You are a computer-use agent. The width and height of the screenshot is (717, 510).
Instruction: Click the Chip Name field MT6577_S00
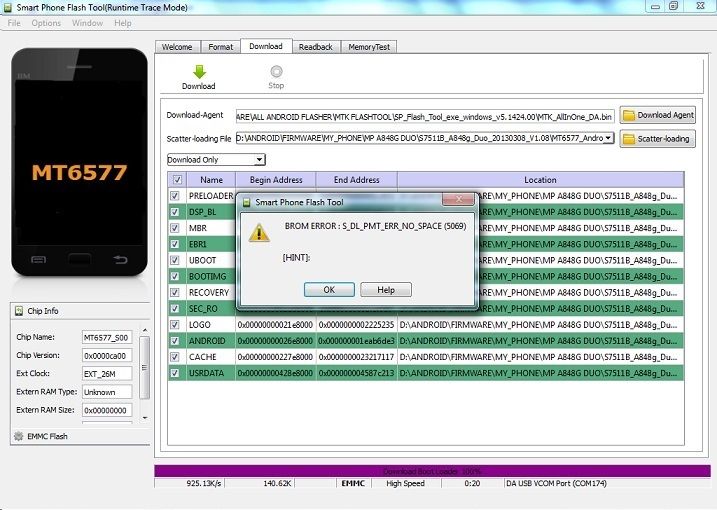(x=107, y=338)
